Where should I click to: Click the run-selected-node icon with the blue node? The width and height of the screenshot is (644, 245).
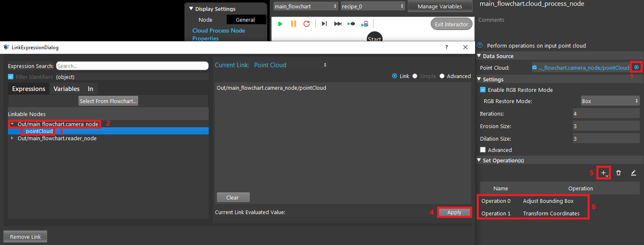pos(365,24)
